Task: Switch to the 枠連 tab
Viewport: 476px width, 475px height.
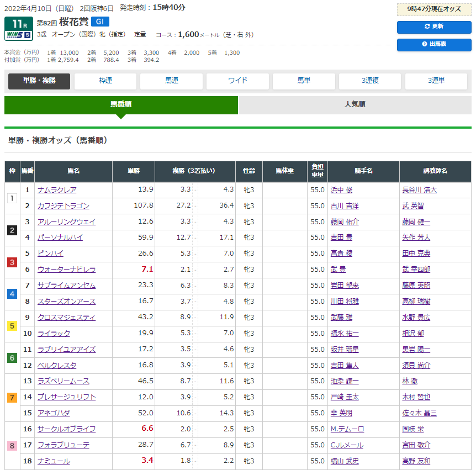Action: (x=105, y=81)
